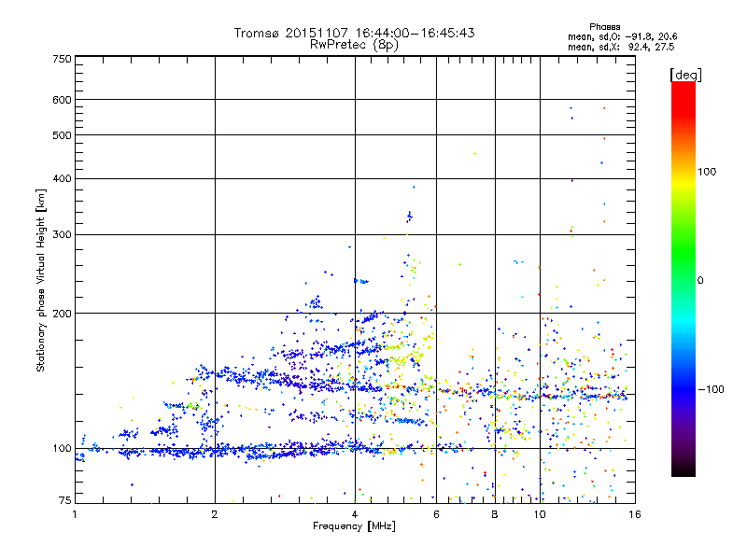The width and height of the screenshot is (747, 560).
Task: Click the y-axis tick label '500'
Action: 63,135
